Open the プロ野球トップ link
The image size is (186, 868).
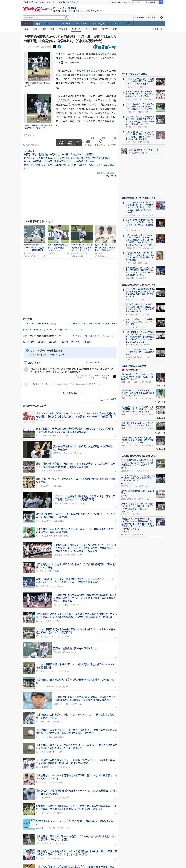click(75, 323)
